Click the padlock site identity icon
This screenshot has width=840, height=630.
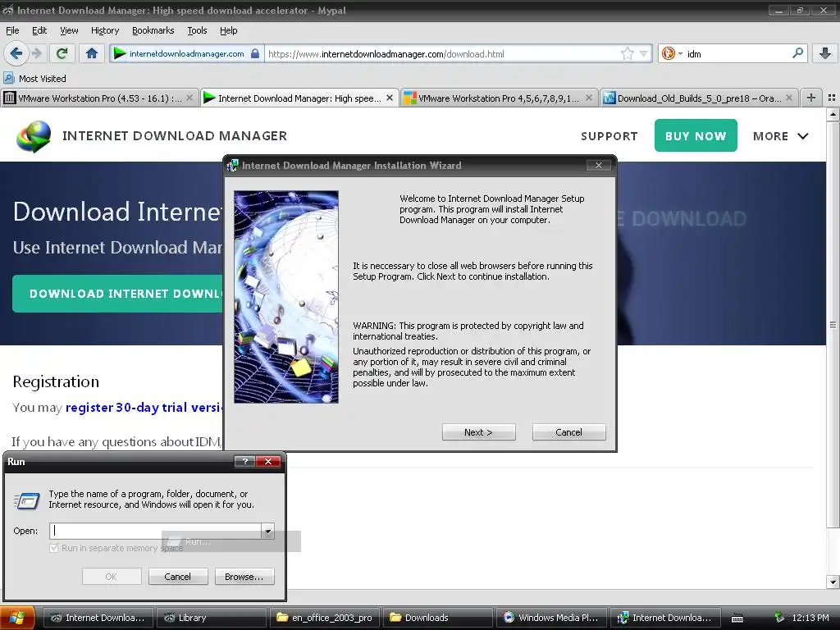pyautogui.click(x=255, y=53)
